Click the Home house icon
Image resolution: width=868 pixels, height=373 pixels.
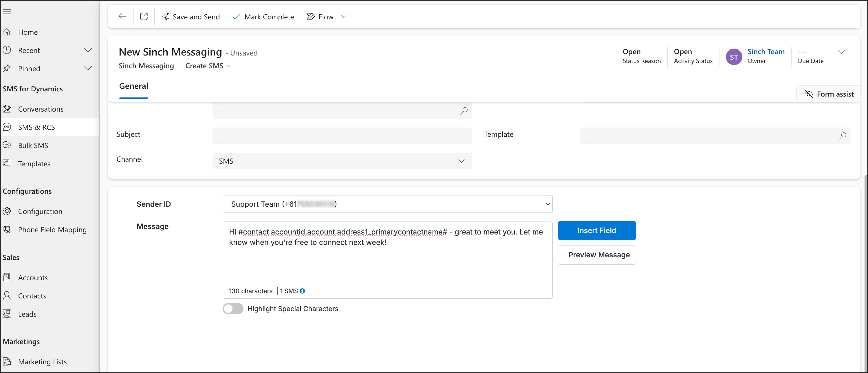[x=7, y=32]
